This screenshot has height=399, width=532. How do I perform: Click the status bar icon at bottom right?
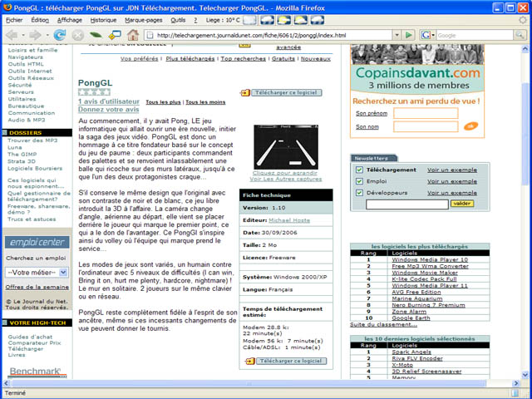pos(515,393)
